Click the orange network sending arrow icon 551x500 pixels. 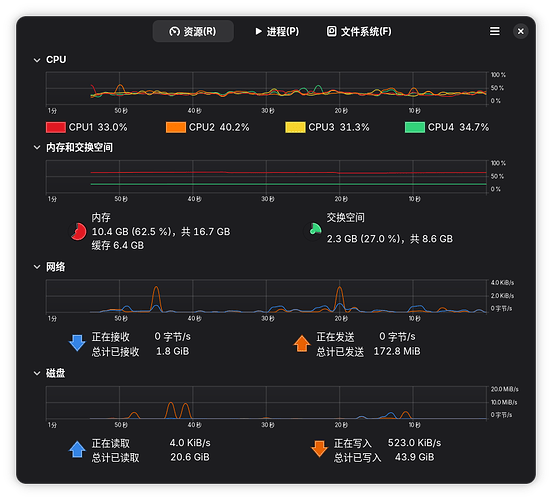[x=302, y=343]
